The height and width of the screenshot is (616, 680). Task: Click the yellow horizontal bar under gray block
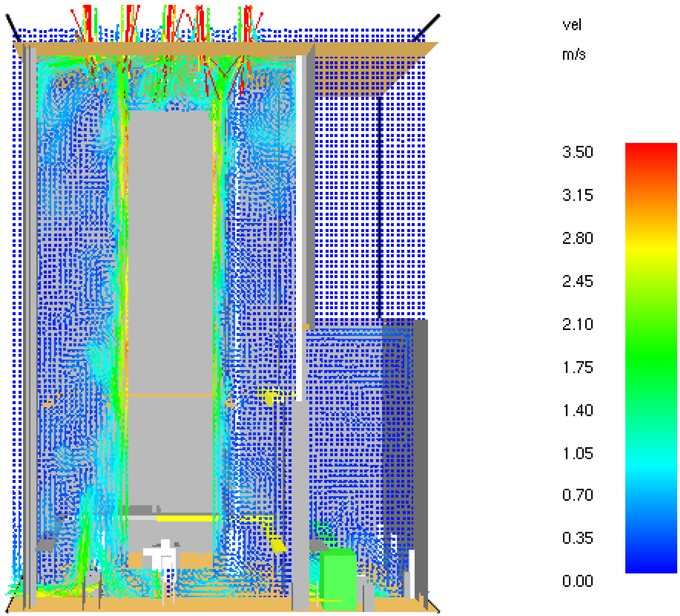184,519
